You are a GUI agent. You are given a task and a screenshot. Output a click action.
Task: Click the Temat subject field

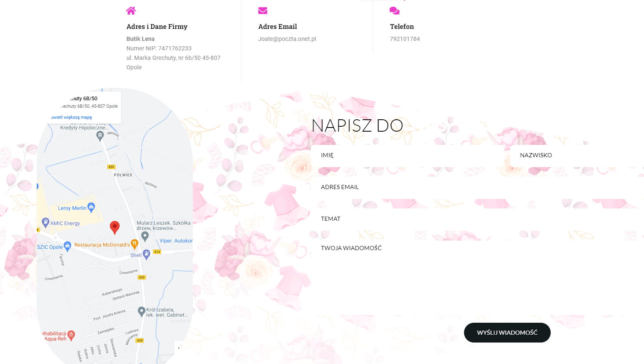[475, 219]
